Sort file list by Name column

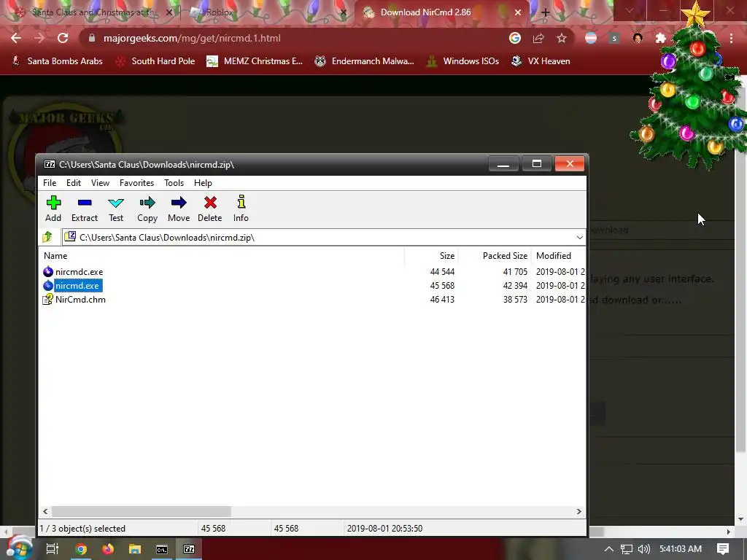point(222,256)
